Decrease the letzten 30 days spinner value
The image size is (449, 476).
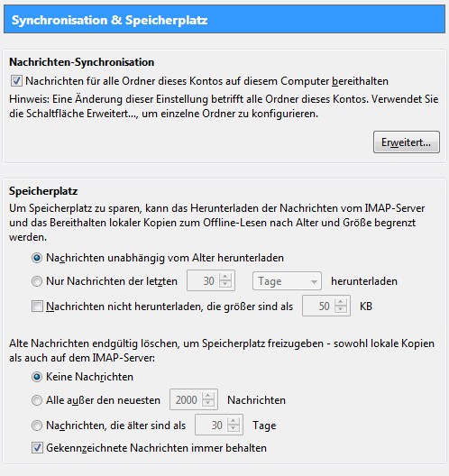click(x=225, y=285)
